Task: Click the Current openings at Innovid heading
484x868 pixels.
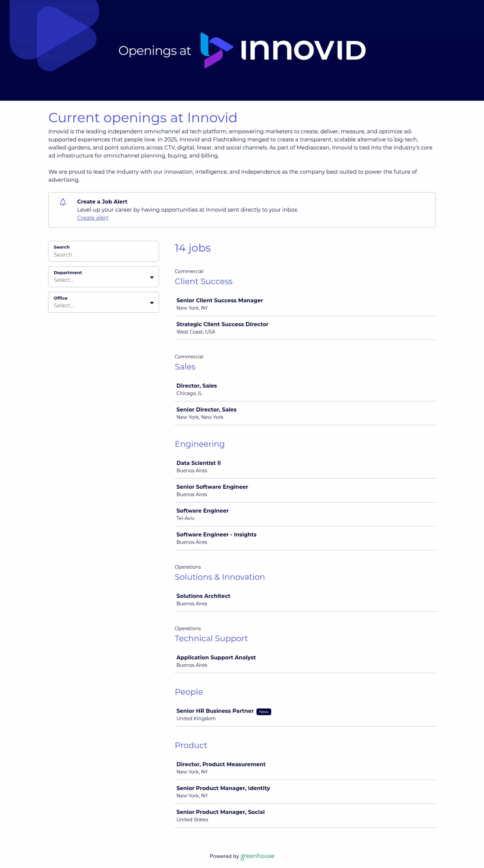Action: (143, 118)
